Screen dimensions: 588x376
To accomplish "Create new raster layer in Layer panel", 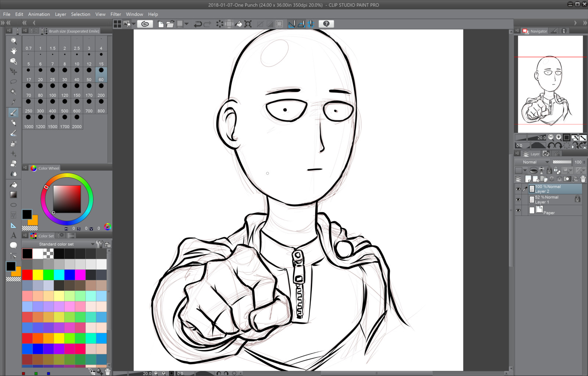I will tap(528, 179).
